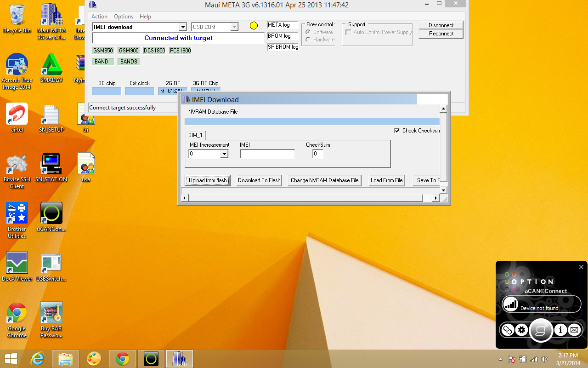Open the SN_SETUP file icon
588x368 pixels.
(x=51, y=118)
